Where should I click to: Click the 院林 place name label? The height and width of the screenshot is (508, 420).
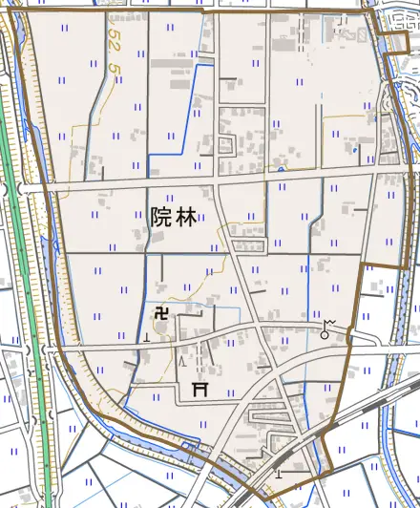(174, 217)
